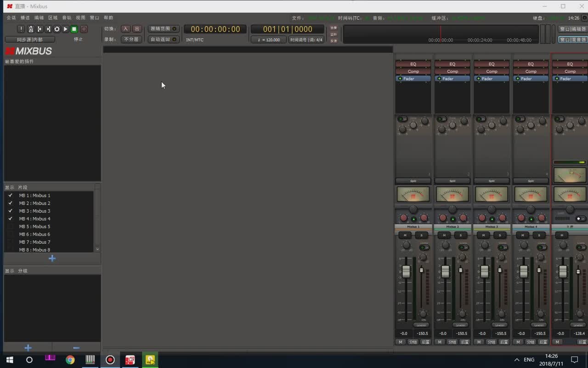
Task: Remove group with minus icon
Action: (x=76, y=348)
